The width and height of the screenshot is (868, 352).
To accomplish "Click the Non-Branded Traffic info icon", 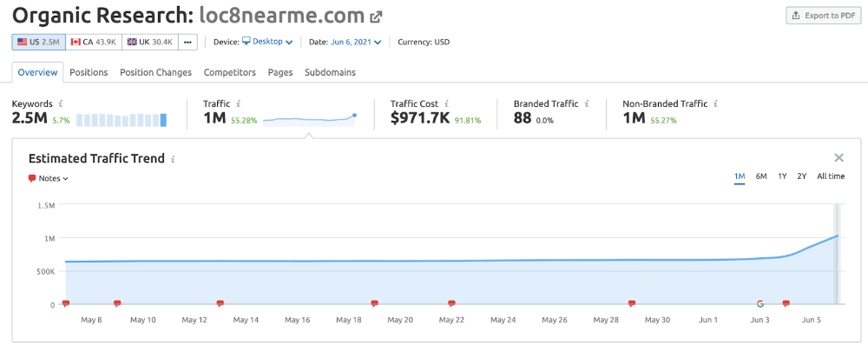I will click(x=715, y=103).
